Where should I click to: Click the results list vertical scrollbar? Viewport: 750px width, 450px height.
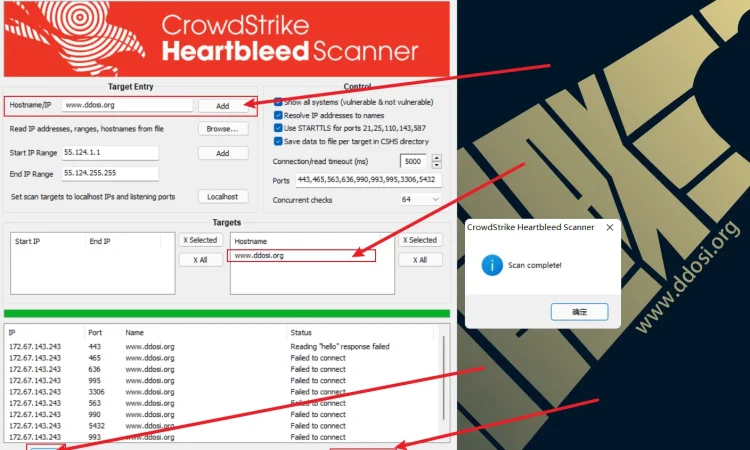[444, 378]
